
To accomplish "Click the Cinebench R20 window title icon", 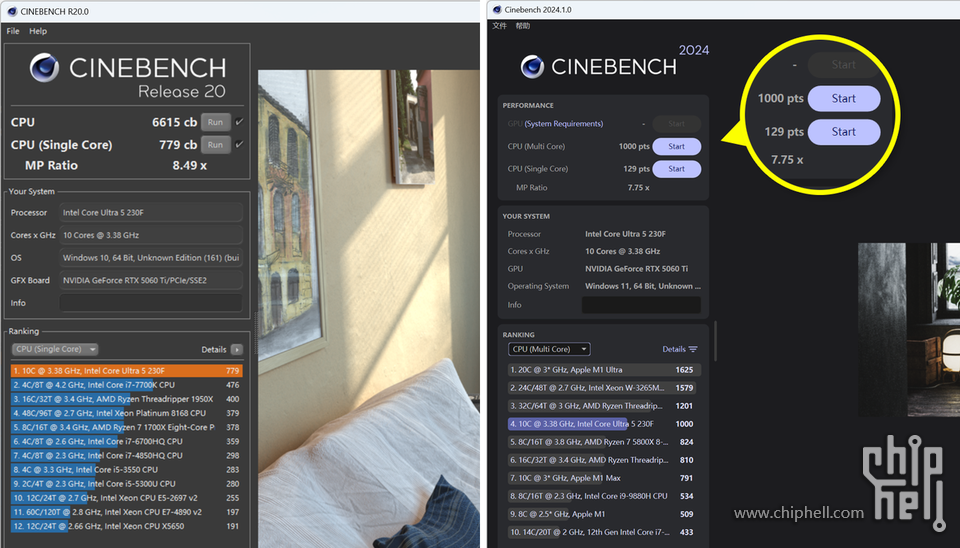I will pos(11,11).
